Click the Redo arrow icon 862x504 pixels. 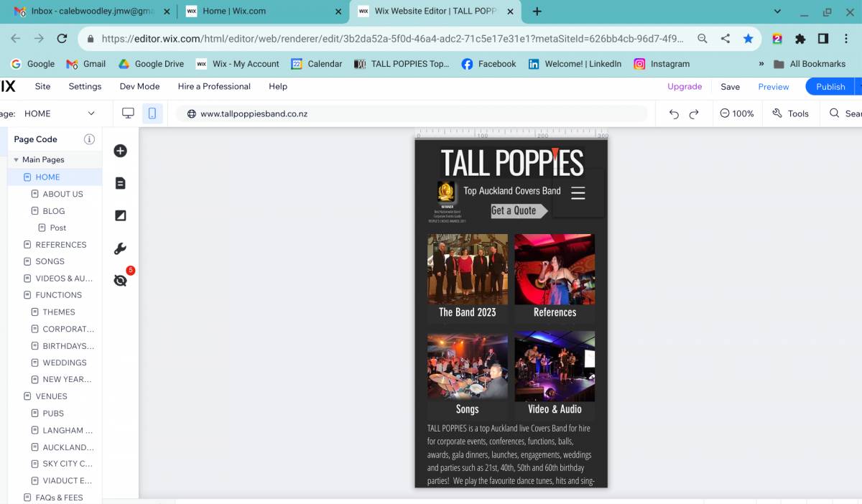[694, 113]
